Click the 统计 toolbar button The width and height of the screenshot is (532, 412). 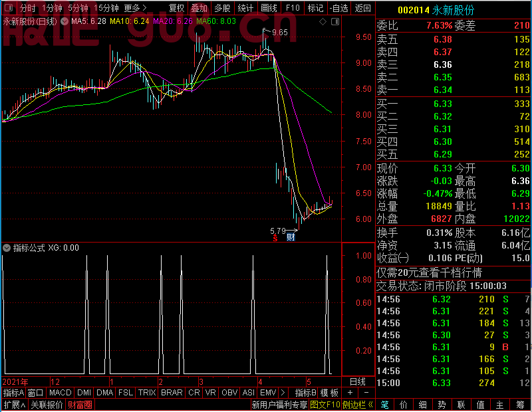pyautogui.click(x=245, y=8)
